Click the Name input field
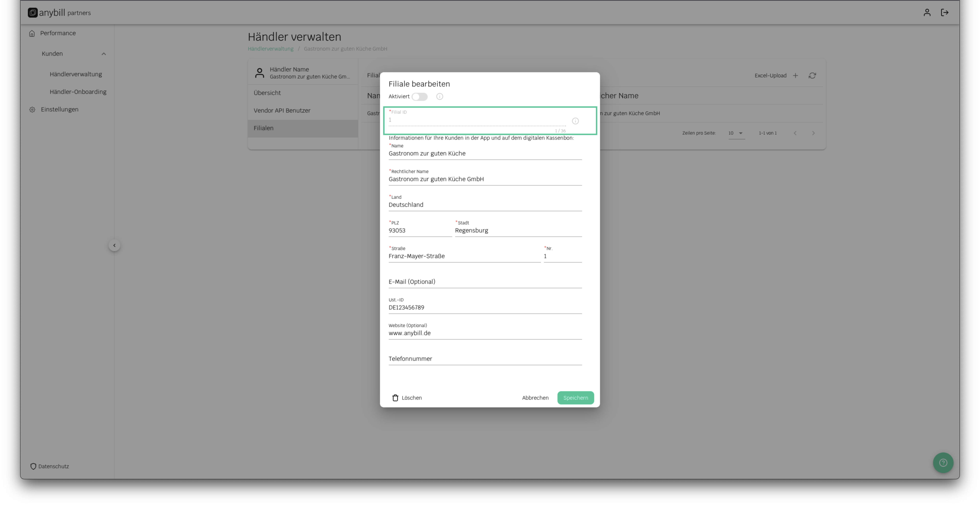Image resolution: width=980 pixels, height=506 pixels. point(485,154)
